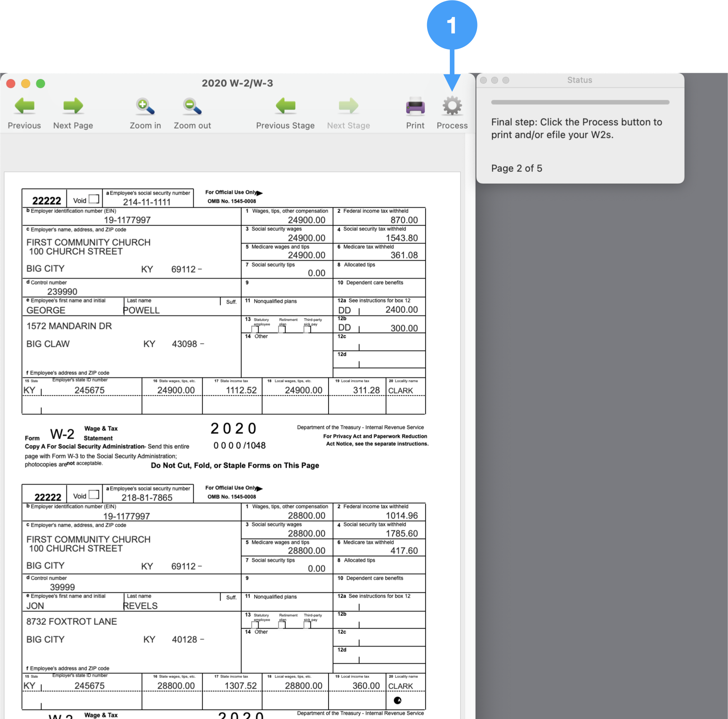Click the Status window title bar
Screen dimensions: 728x719
[x=579, y=80]
